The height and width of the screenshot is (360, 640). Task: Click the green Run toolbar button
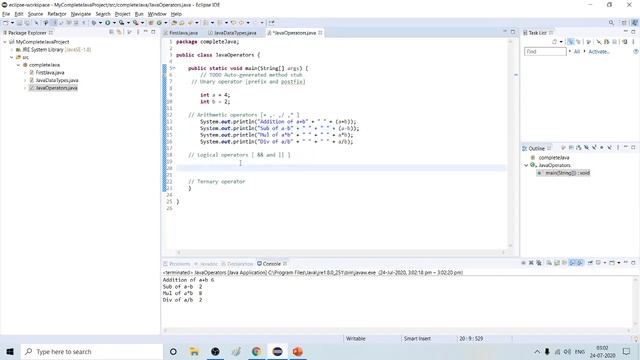click(107, 22)
